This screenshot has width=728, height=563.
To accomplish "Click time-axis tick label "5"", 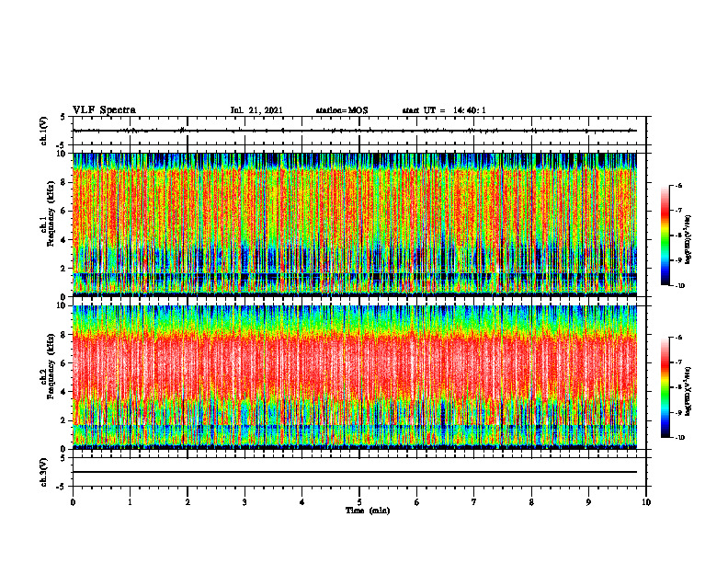I will point(359,502).
